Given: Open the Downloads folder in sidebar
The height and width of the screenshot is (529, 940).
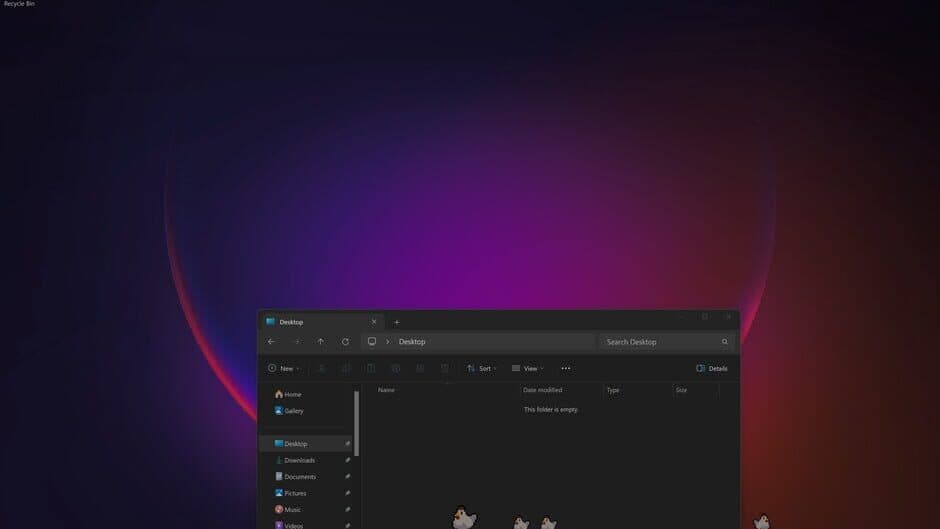Looking at the screenshot, I should tap(294, 460).
